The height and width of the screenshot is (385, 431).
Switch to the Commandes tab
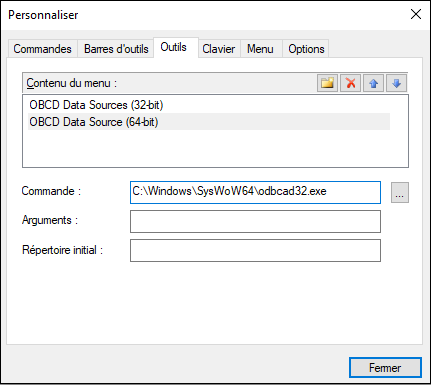coord(42,49)
